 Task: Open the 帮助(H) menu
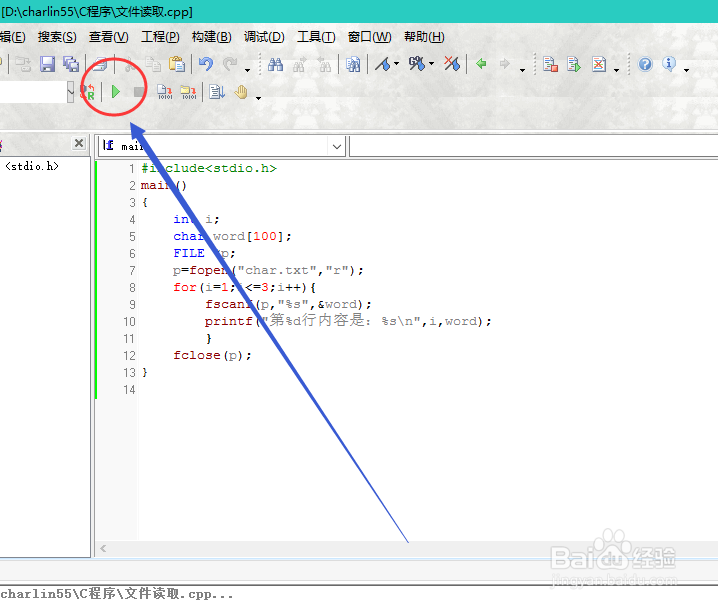tap(424, 37)
